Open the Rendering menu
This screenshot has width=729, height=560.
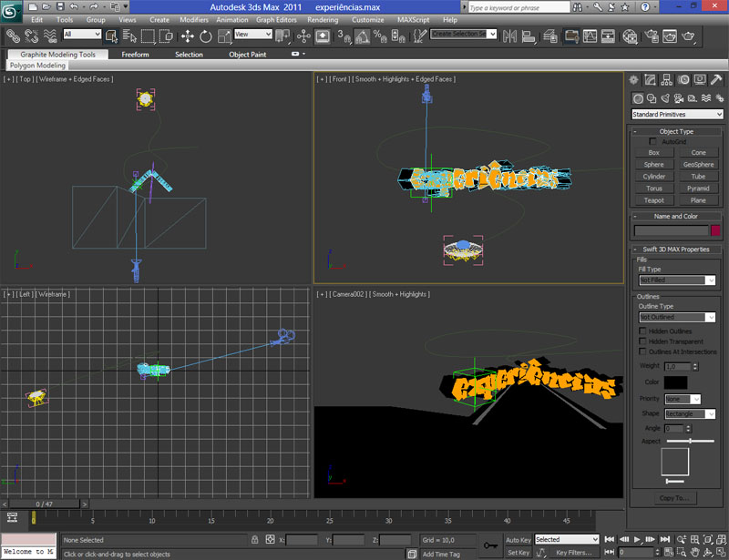pos(323,19)
